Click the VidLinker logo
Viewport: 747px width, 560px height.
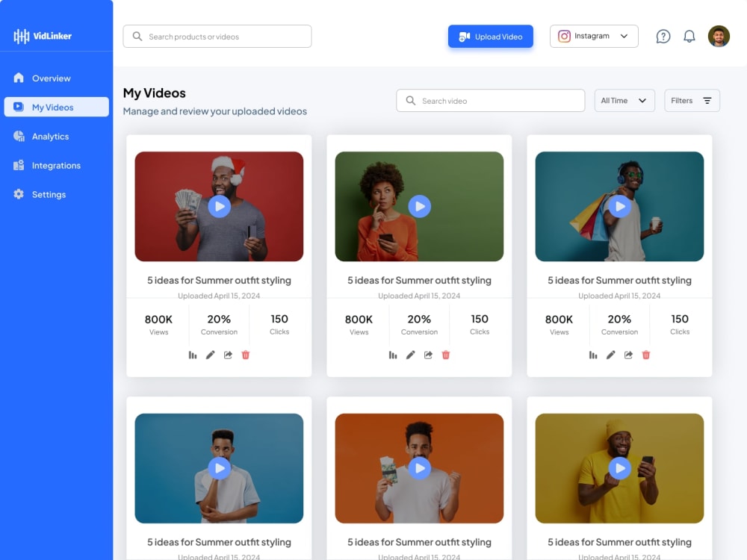pos(43,36)
